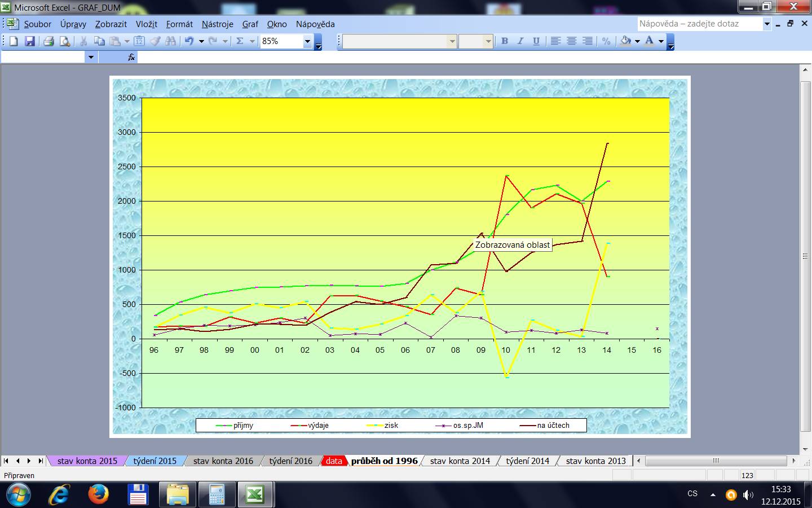
Task: Click the Cut scissors icon
Action: (83, 41)
